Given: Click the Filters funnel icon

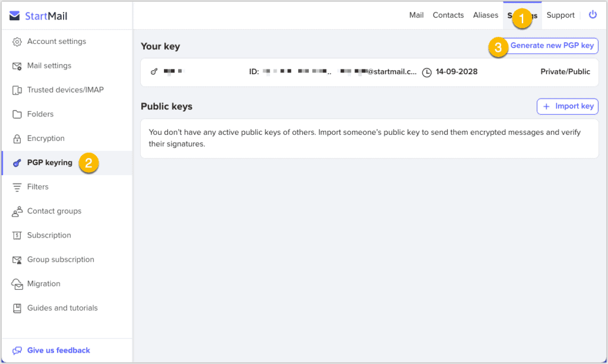Looking at the screenshot, I should coord(17,187).
